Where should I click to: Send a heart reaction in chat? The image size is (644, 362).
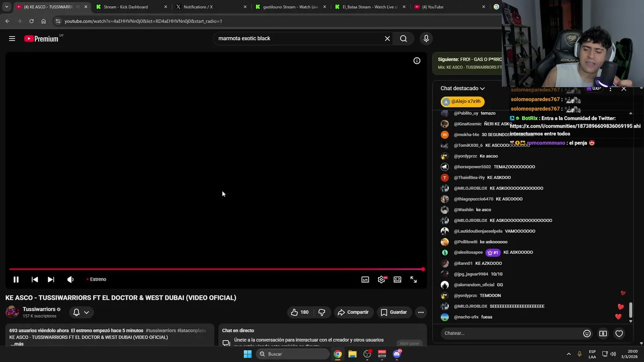[x=619, y=333]
